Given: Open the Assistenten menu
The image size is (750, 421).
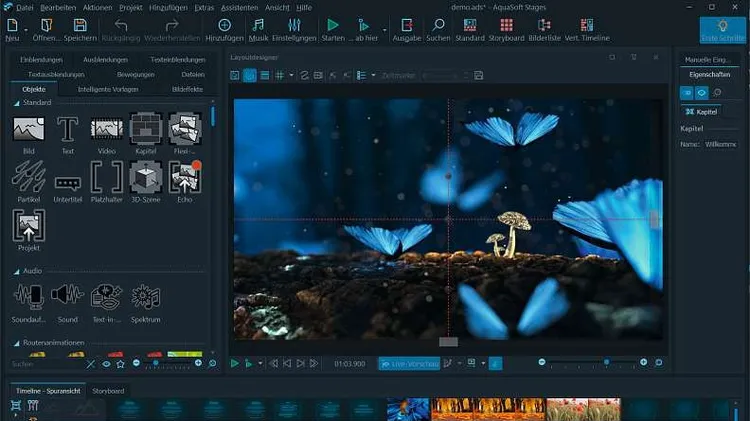Looking at the screenshot, I should pyautogui.click(x=239, y=7).
